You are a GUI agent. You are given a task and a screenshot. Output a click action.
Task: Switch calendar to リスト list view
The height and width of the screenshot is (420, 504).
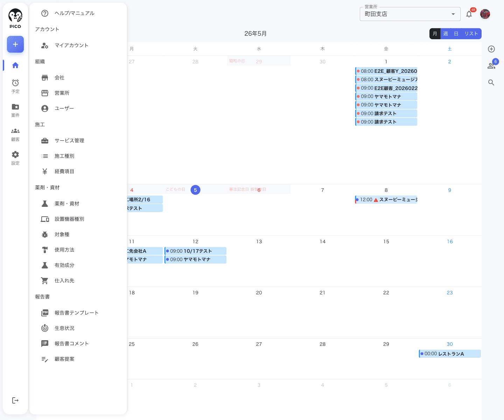[471, 34]
